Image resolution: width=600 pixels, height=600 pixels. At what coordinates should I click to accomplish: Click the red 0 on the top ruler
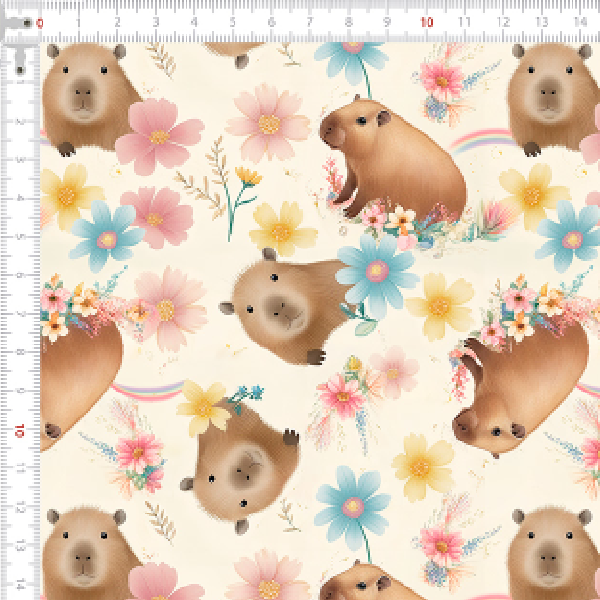click(40, 23)
